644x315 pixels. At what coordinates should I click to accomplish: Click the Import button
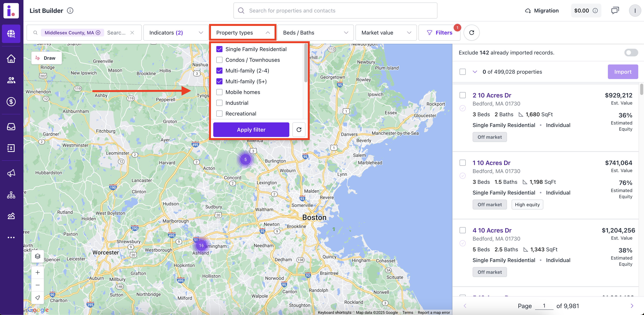623,72
